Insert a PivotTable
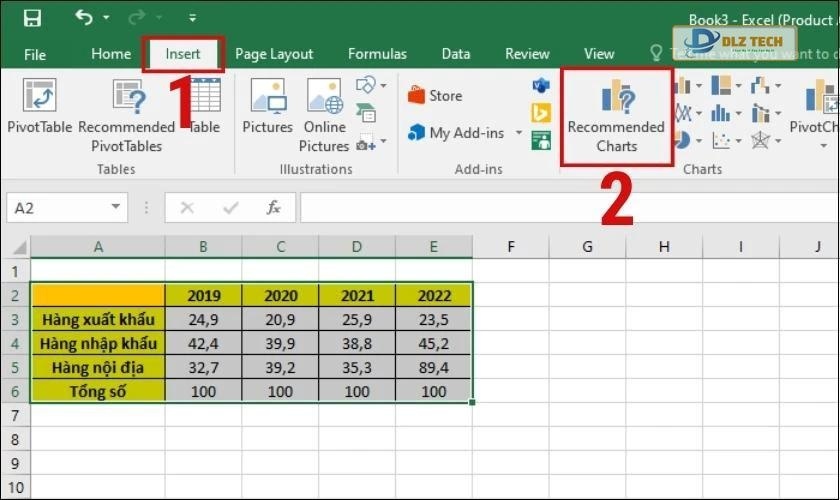 39,108
